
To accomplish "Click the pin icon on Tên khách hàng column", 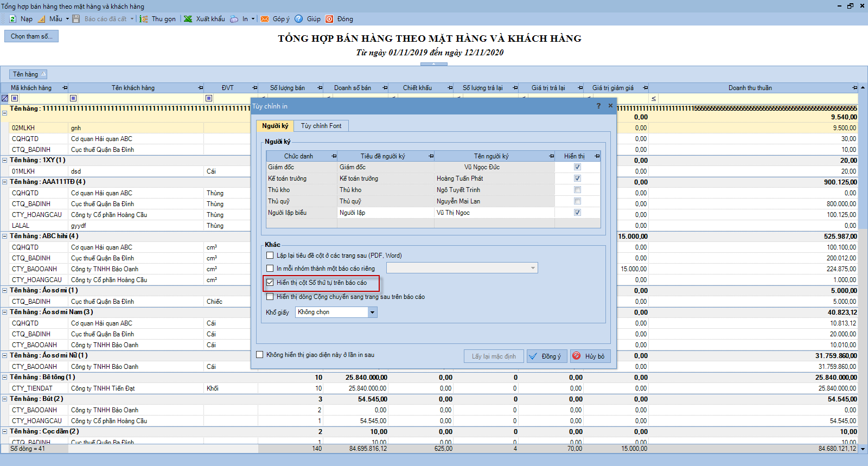I will point(200,88).
